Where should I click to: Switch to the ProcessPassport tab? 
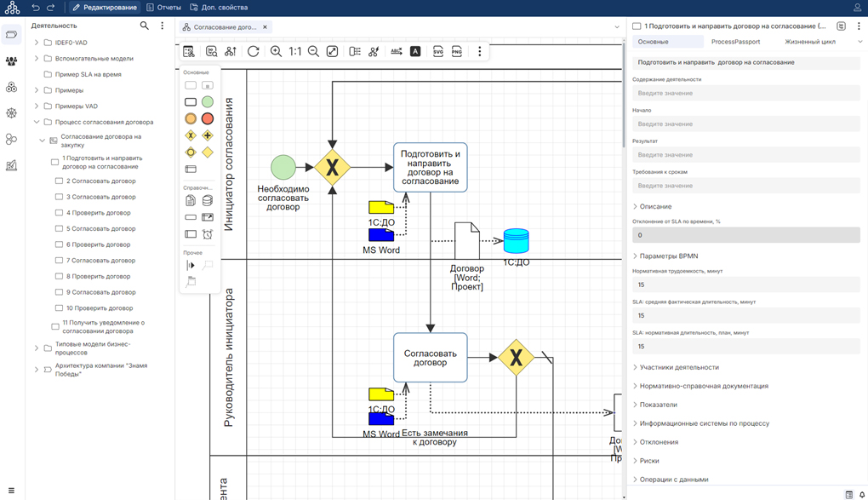[x=735, y=42]
